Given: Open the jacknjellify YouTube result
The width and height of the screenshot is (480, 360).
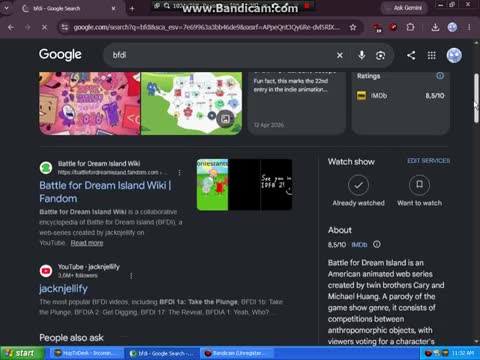Looking at the screenshot, I should coord(63,289).
